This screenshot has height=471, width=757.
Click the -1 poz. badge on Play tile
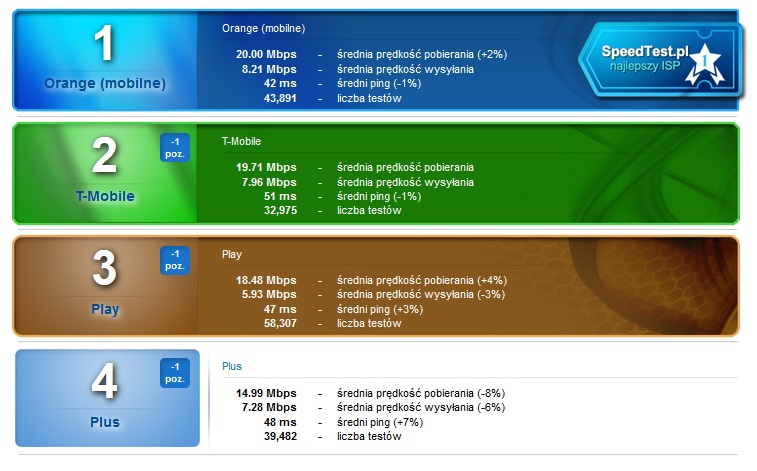[x=174, y=260]
